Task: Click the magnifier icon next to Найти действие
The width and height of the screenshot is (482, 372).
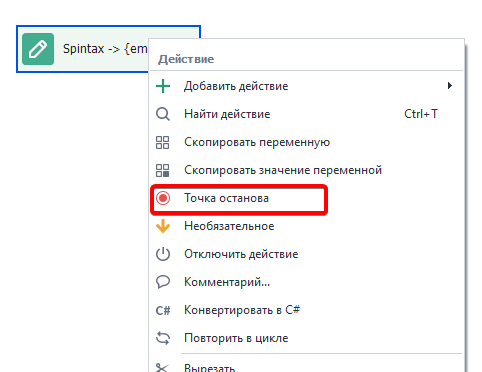Action: coord(163,114)
